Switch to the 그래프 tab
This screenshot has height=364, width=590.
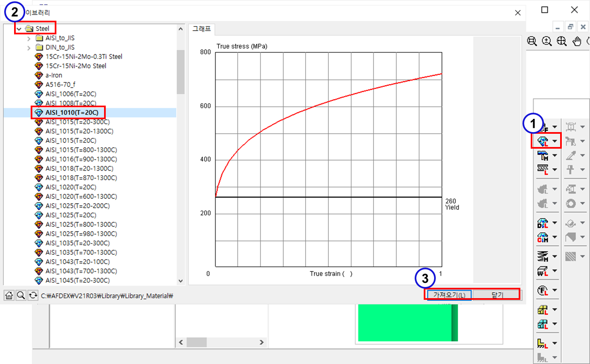click(x=202, y=29)
